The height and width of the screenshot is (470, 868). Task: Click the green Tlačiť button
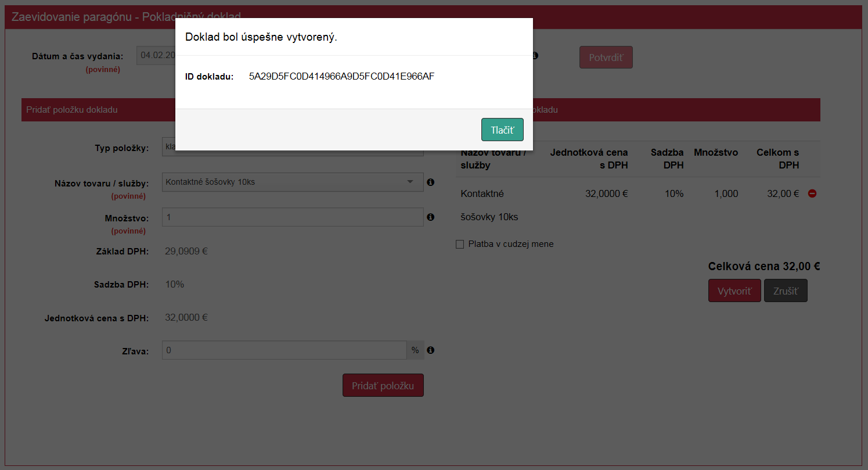coord(502,130)
